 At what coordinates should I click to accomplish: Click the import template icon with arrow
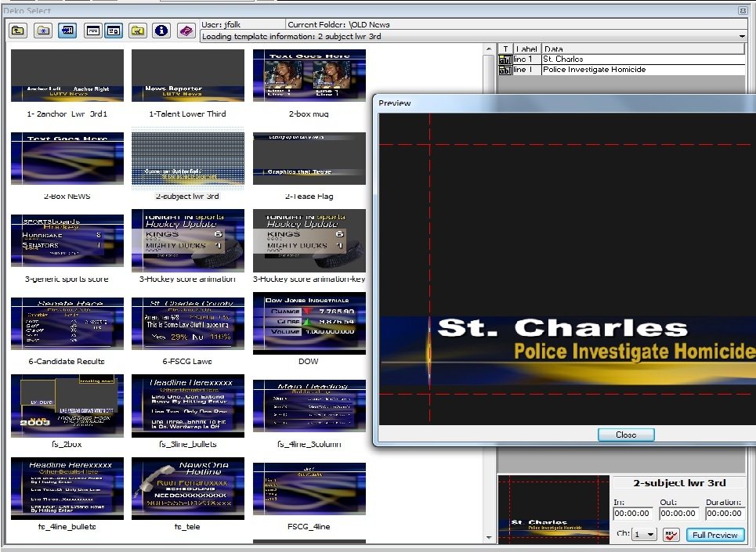click(67, 31)
